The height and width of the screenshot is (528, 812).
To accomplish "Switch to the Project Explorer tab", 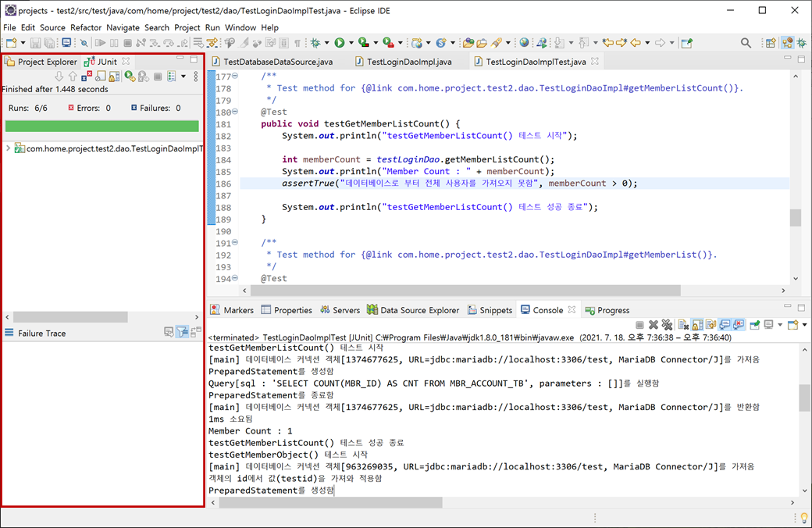I will point(41,62).
